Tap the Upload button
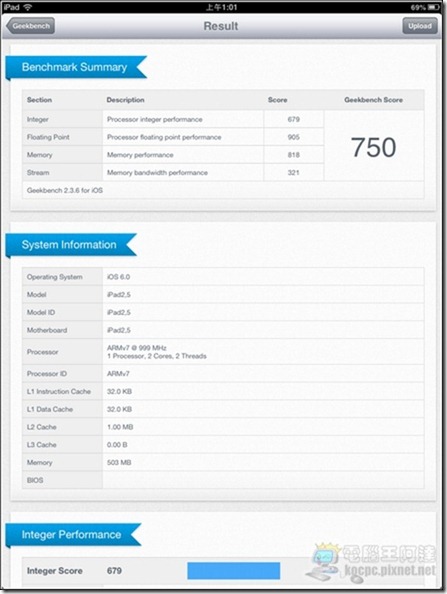The width and height of the screenshot is (447, 594). click(420, 26)
